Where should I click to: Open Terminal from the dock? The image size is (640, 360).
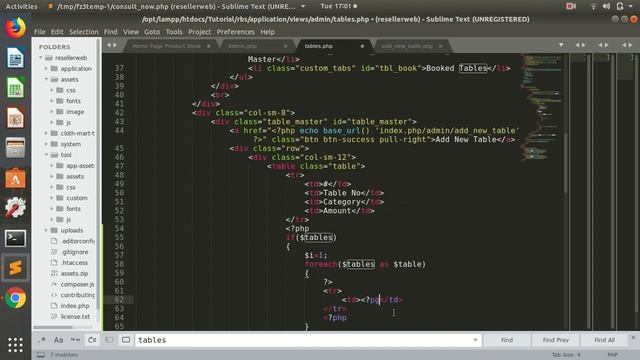tap(16, 238)
